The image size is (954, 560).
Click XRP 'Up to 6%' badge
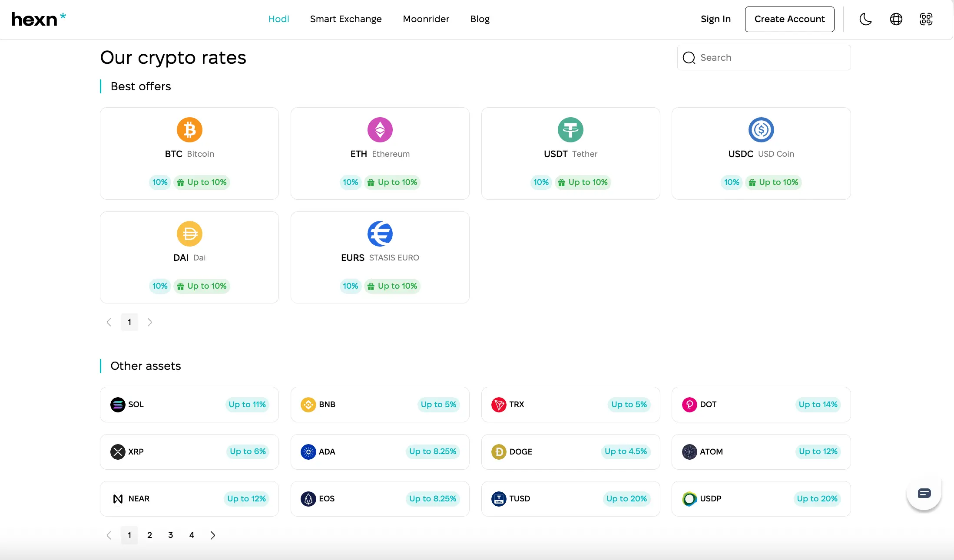(248, 451)
